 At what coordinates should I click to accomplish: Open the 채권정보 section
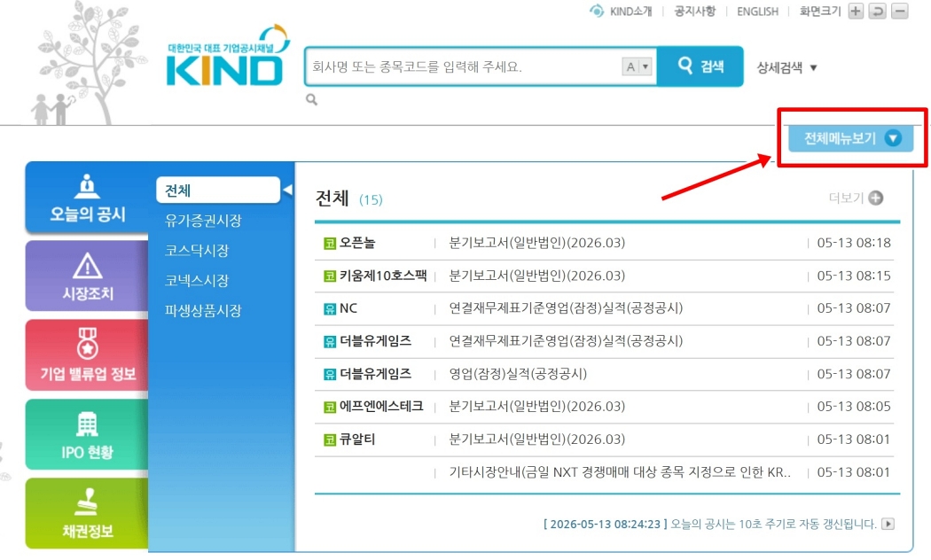click(87, 514)
